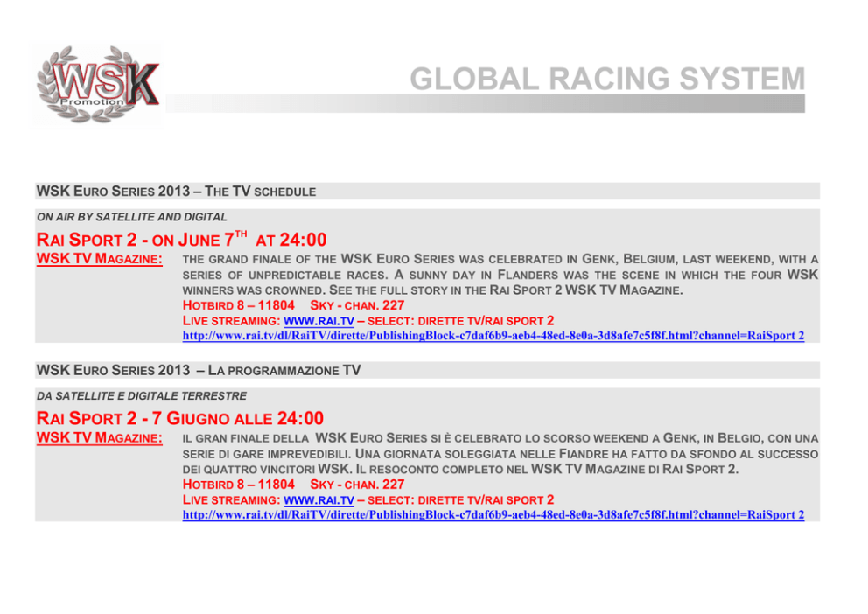Select 'On air by satellite and digital' text
Image resolution: width=868 pixels, height=614 pixels.
click(x=132, y=217)
